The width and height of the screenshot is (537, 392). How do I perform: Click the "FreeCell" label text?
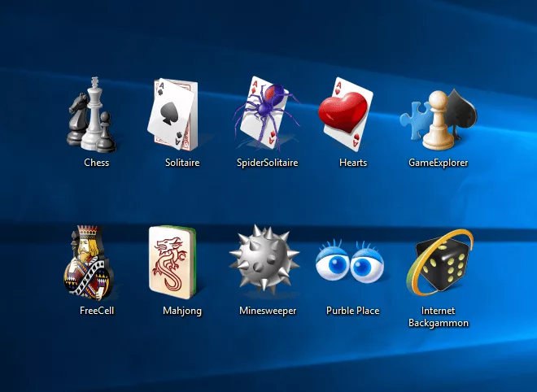[97, 311]
